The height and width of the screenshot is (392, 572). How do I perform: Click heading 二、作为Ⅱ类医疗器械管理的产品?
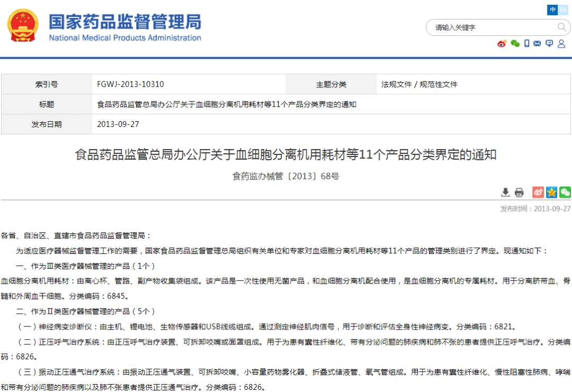(x=86, y=312)
